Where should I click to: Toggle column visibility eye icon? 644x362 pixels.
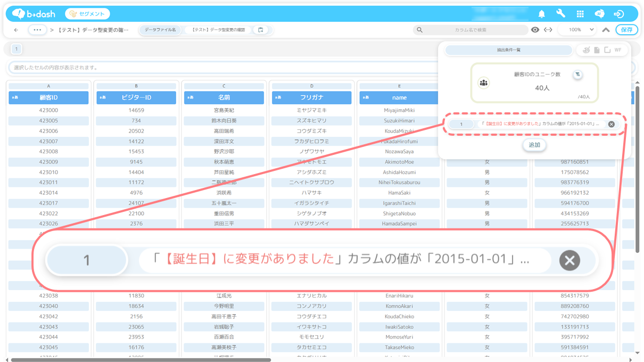pos(535,30)
